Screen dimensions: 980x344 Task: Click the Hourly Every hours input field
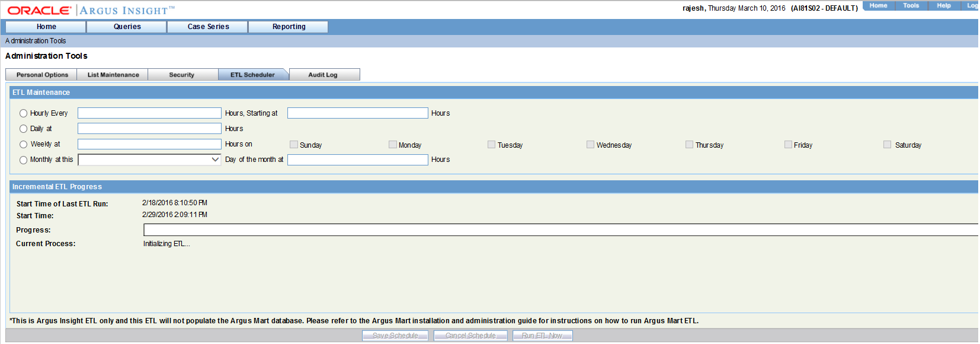tap(149, 113)
